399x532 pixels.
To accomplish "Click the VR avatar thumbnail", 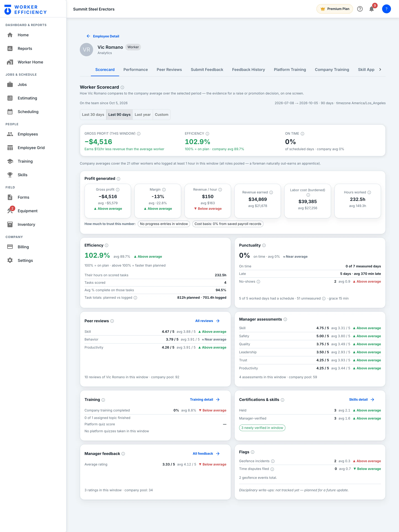I will [x=86, y=50].
